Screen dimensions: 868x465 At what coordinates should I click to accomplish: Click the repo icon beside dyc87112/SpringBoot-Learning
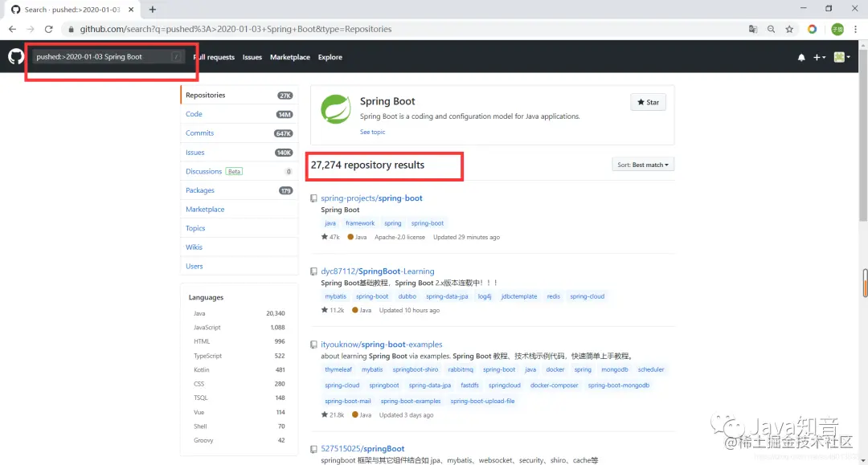[314, 271]
